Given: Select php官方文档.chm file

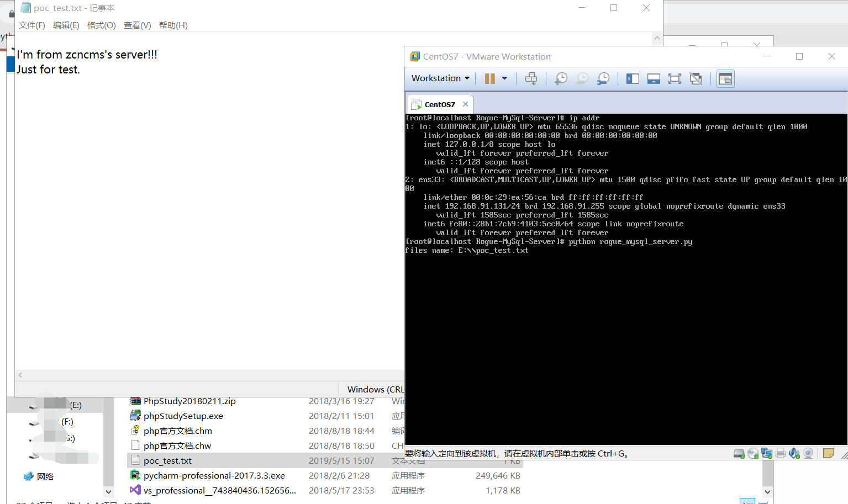Looking at the screenshot, I should pyautogui.click(x=178, y=431).
